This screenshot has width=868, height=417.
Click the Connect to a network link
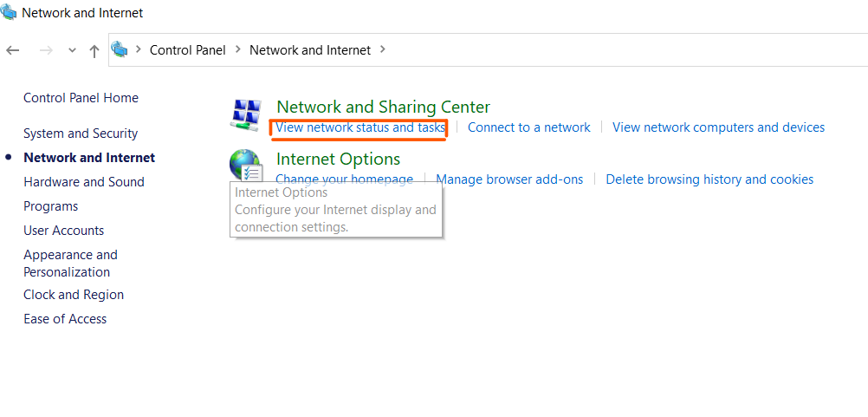528,127
